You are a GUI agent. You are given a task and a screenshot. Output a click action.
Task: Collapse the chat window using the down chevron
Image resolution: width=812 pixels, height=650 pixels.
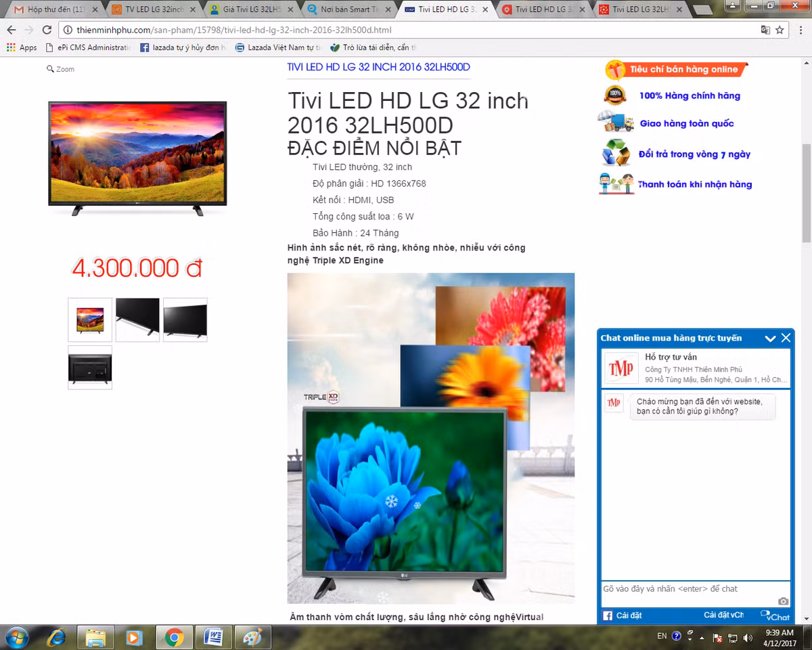pos(771,338)
